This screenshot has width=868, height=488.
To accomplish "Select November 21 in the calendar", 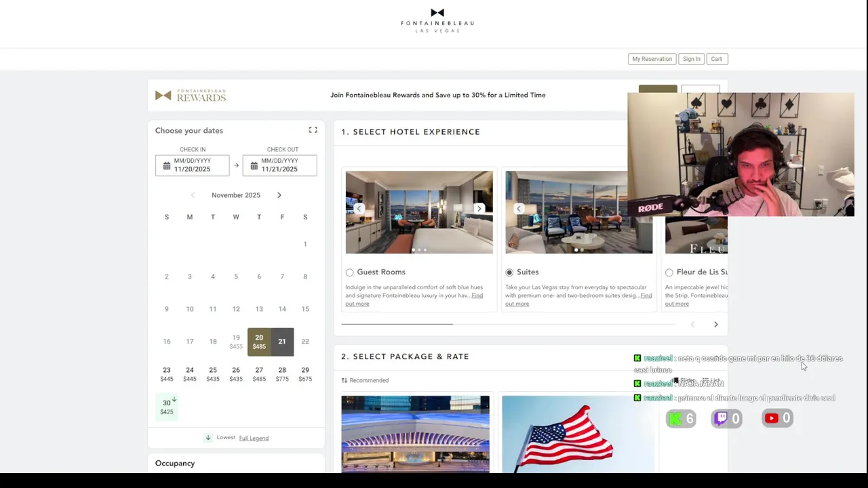I will [282, 342].
